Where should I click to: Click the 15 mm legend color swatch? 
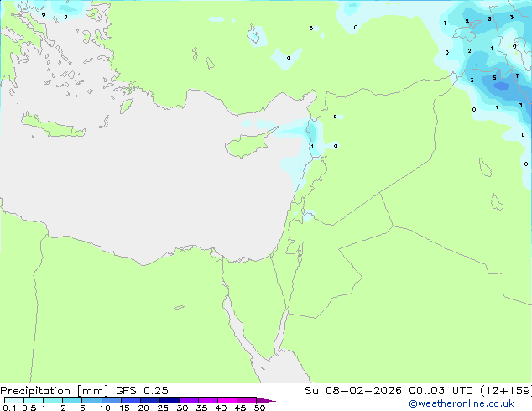130,400
